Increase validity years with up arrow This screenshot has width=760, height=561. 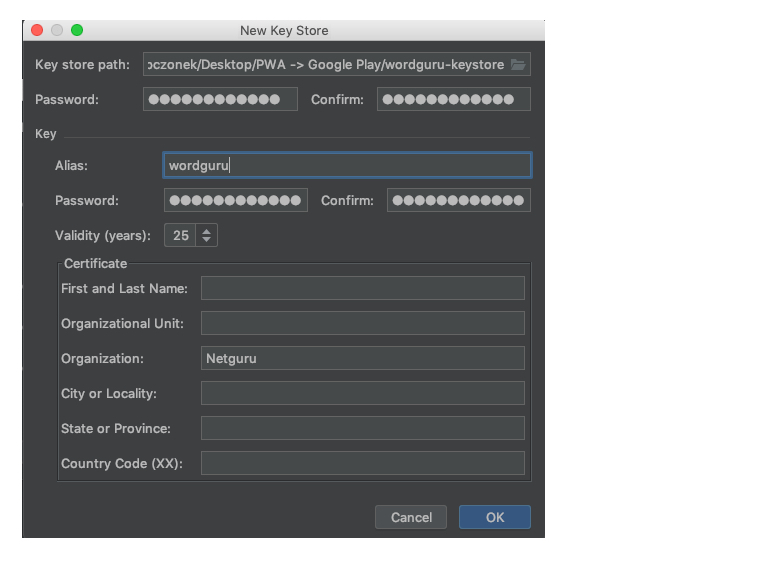[206, 231]
